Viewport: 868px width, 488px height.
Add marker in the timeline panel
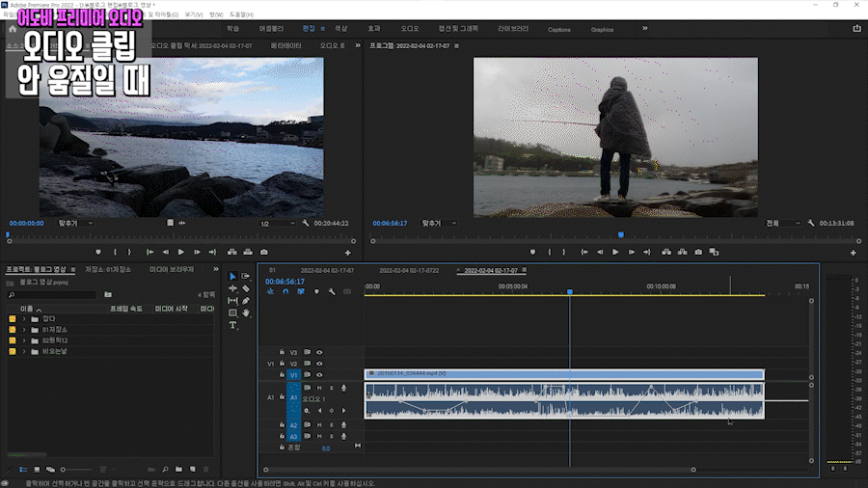pyautogui.click(x=316, y=291)
